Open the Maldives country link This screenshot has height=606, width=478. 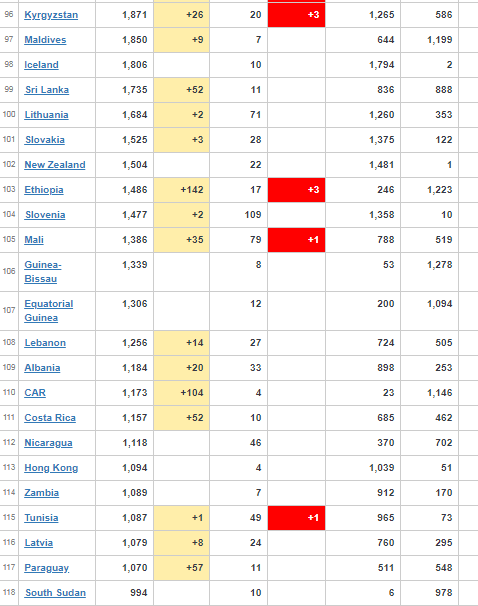coord(45,40)
